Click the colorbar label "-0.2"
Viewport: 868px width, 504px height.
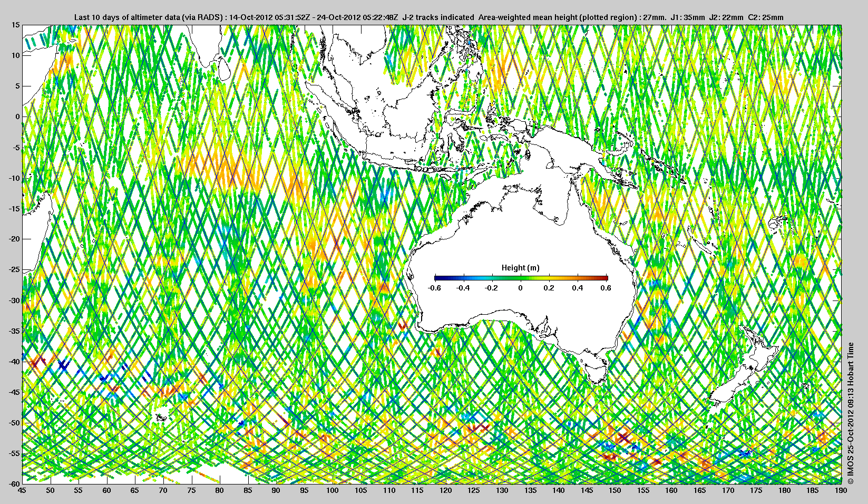(x=492, y=288)
